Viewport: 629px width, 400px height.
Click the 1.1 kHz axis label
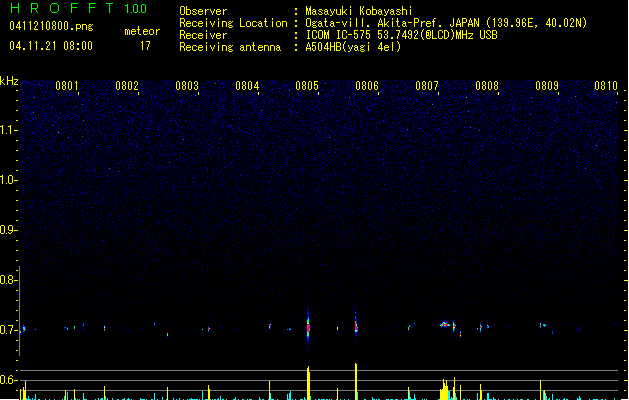pos(8,130)
